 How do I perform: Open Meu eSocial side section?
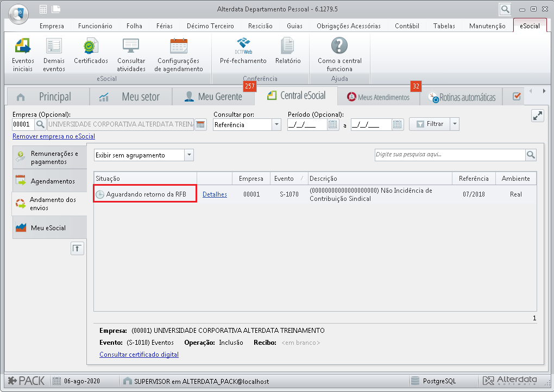tap(49, 227)
